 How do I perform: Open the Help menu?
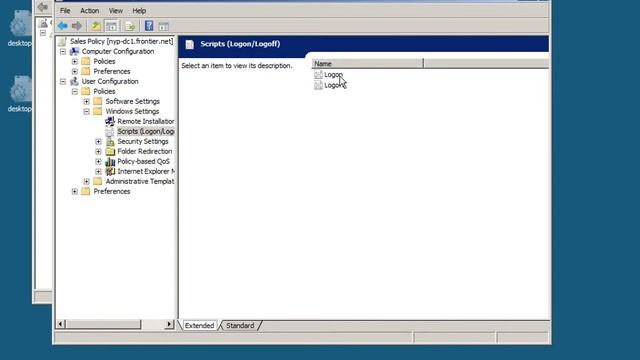click(x=139, y=11)
